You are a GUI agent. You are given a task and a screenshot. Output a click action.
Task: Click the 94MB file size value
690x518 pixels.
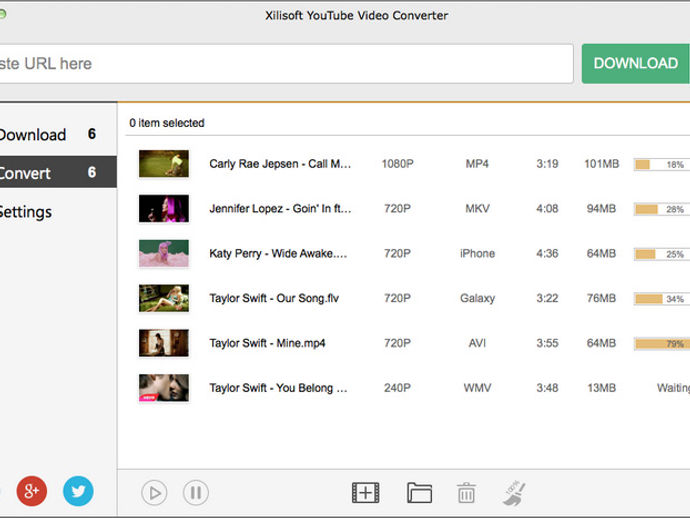(x=601, y=209)
